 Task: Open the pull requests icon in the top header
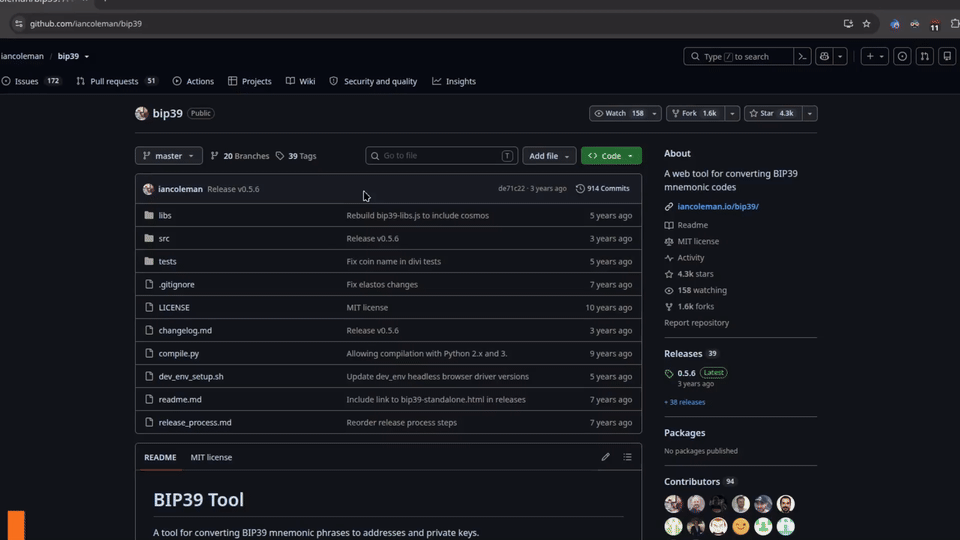point(924,56)
